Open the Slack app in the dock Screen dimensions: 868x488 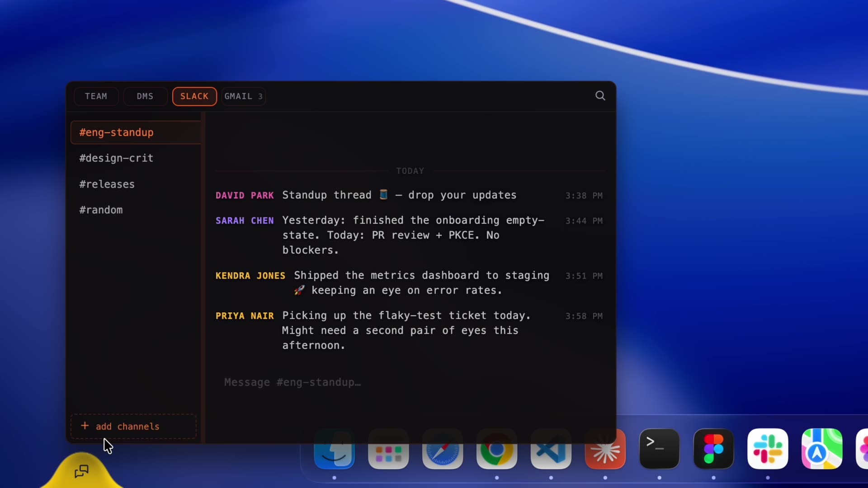(768, 449)
